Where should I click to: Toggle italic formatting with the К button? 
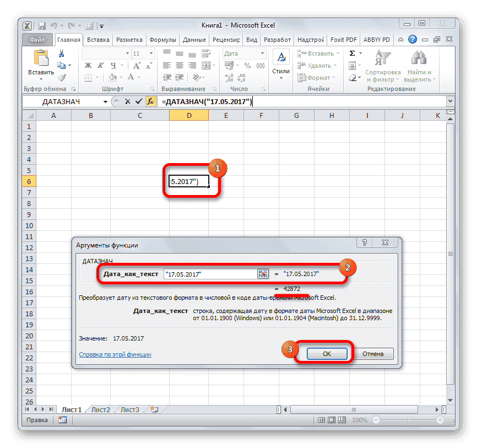click(x=101, y=64)
